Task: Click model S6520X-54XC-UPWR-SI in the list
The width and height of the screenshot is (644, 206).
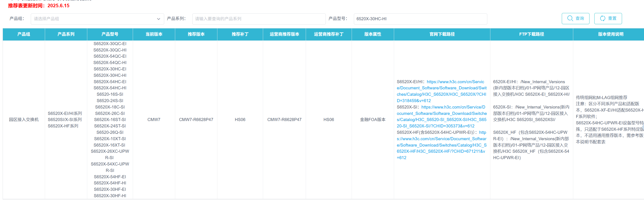Action: [x=110, y=167]
